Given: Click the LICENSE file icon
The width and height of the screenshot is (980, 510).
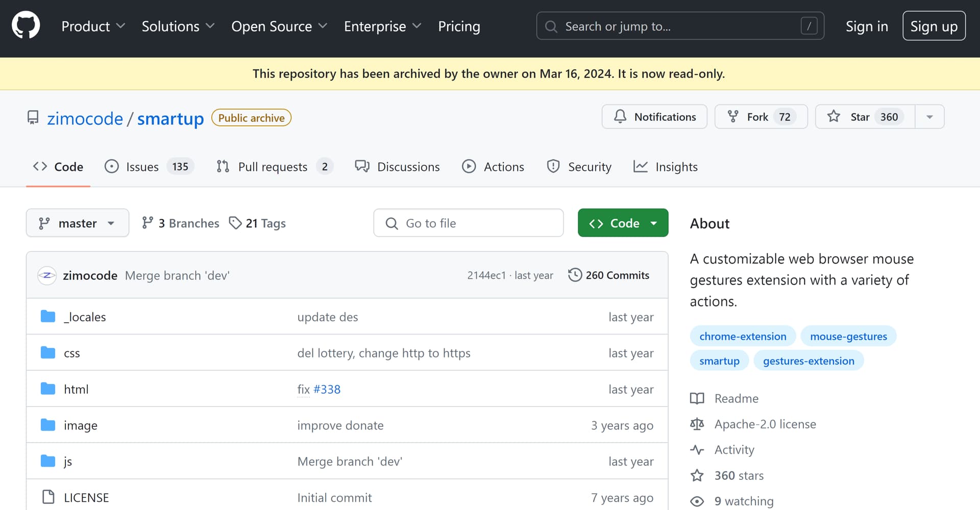Looking at the screenshot, I should [48, 497].
